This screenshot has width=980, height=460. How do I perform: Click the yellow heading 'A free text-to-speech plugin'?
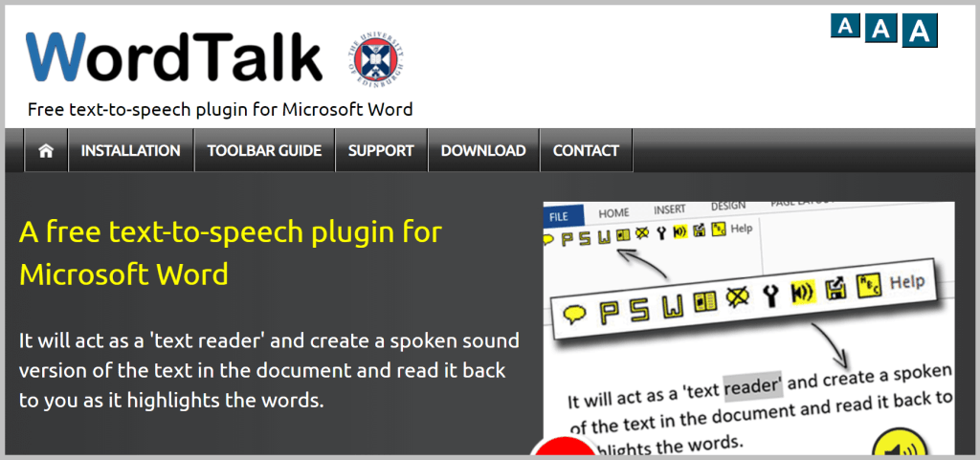[231, 252]
